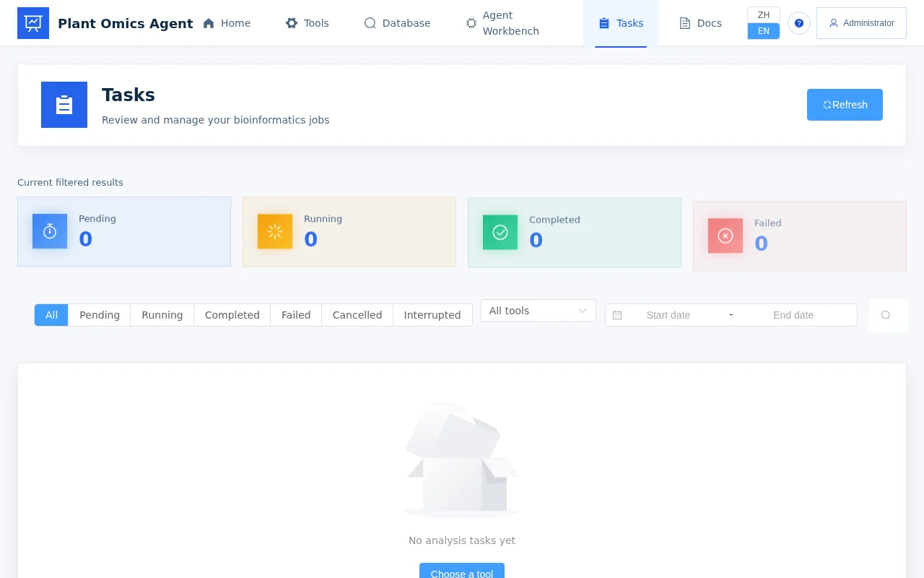924x578 pixels.
Task: Click the Failed count card
Action: [x=800, y=236]
